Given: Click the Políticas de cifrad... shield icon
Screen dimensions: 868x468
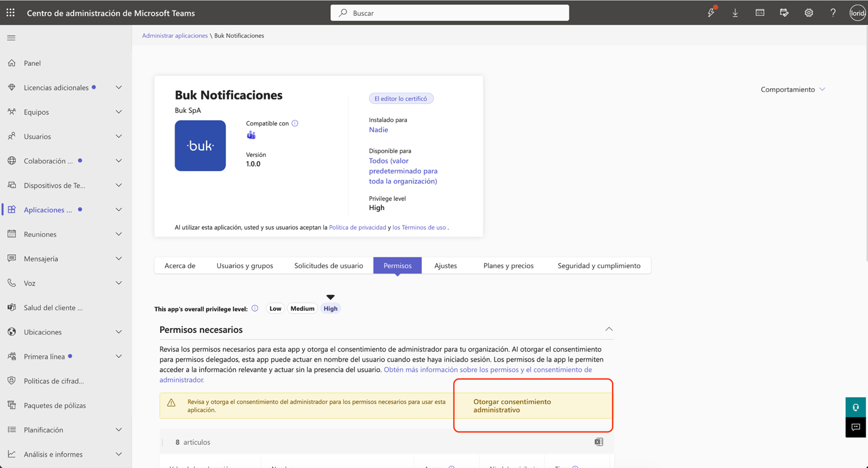Looking at the screenshot, I should pyautogui.click(x=12, y=381).
